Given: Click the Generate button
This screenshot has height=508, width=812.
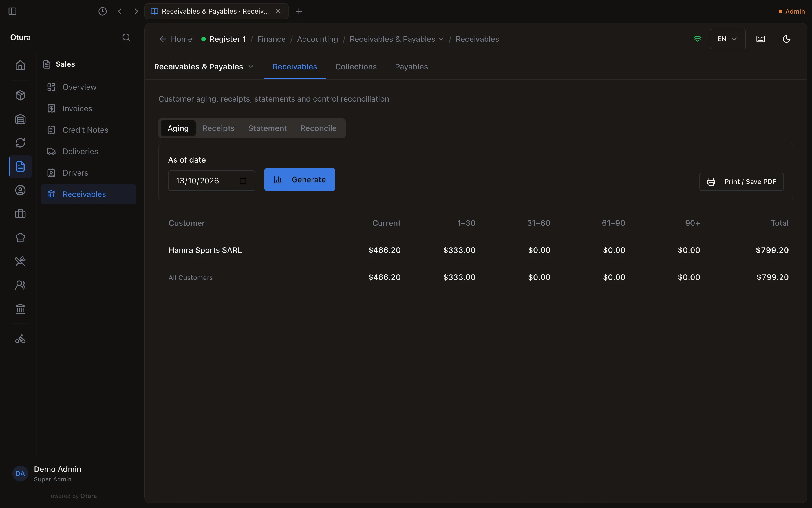Looking at the screenshot, I should [x=299, y=179].
